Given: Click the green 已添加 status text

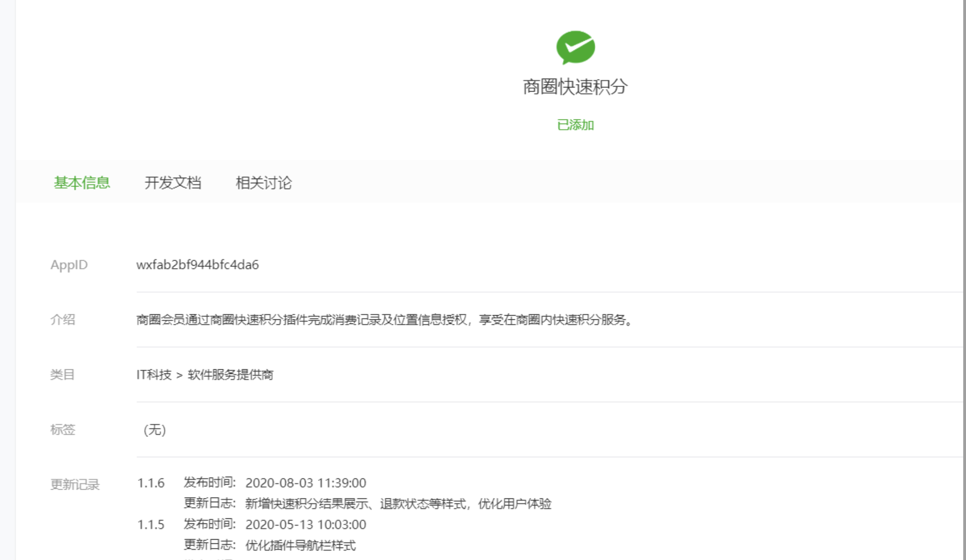Looking at the screenshot, I should pyautogui.click(x=575, y=125).
